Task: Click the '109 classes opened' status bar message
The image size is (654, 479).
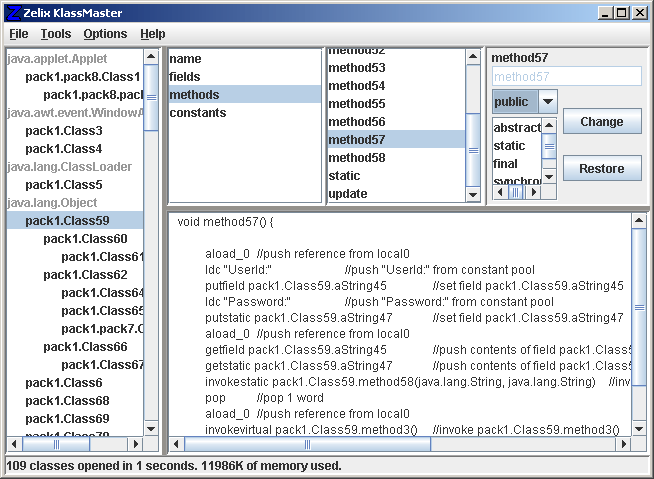Action: (174, 466)
